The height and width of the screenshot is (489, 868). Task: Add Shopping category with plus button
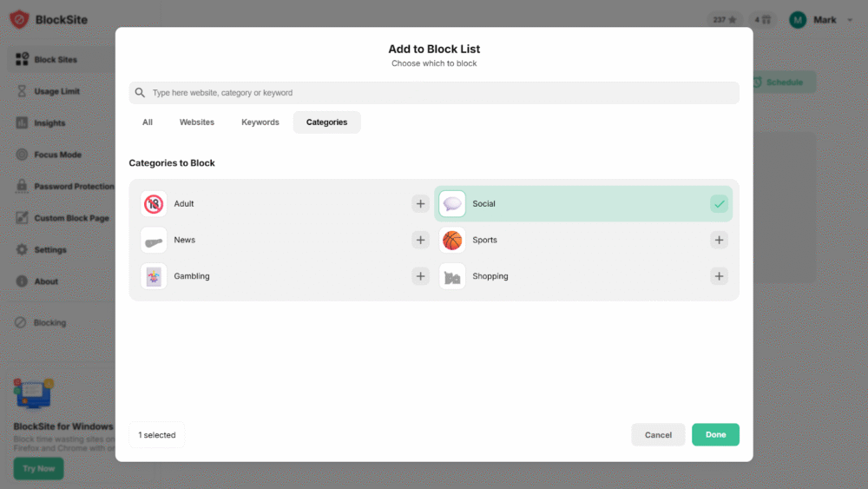(719, 276)
